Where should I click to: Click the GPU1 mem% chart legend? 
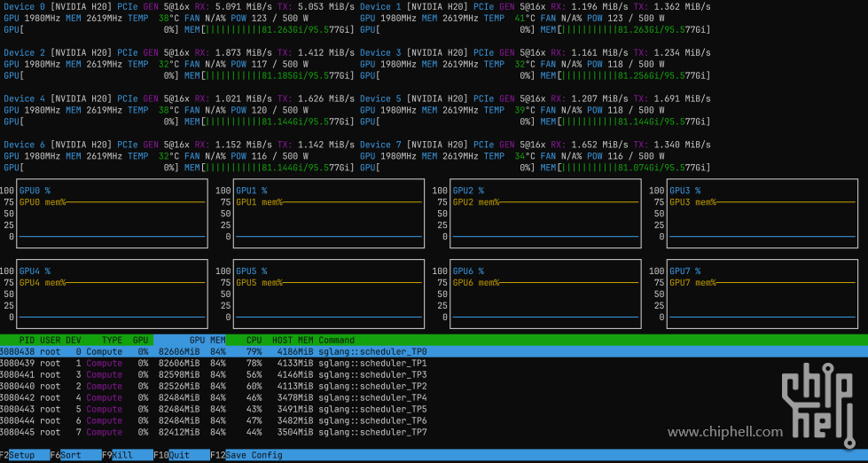pyautogui.click(x=260, y=202)
